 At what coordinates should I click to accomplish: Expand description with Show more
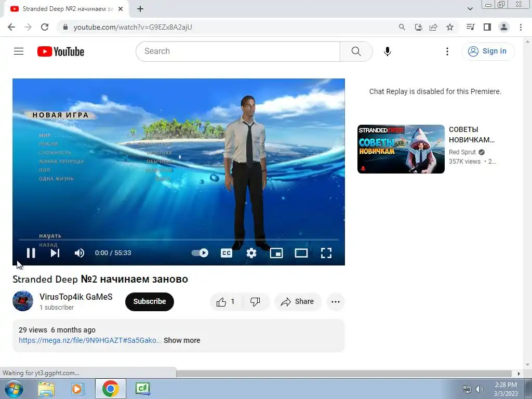[182, 340]
